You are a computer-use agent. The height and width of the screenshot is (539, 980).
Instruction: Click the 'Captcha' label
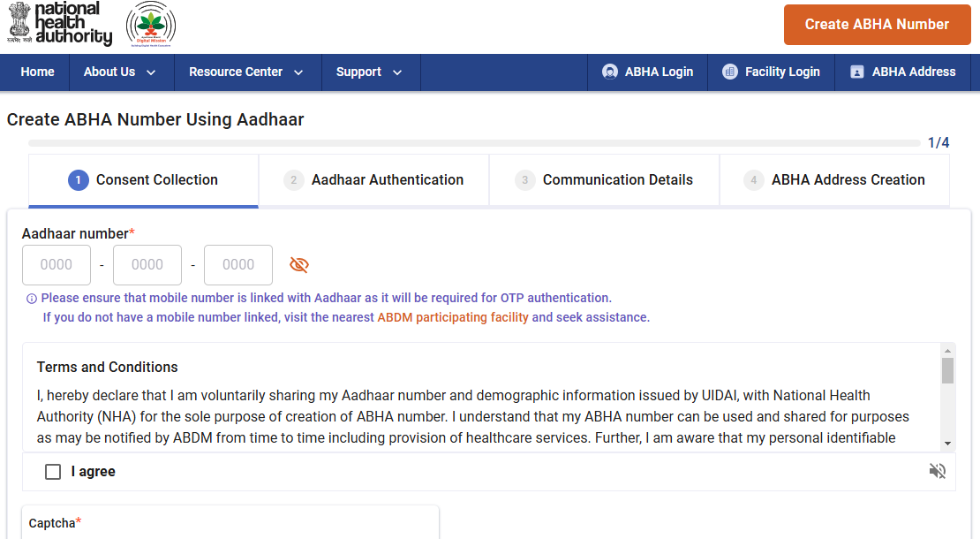pyautogui.click(x=55, y=523)
